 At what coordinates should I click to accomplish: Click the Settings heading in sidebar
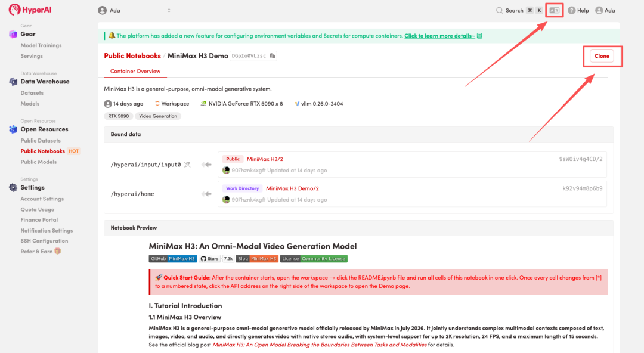(x=32, y=187)
